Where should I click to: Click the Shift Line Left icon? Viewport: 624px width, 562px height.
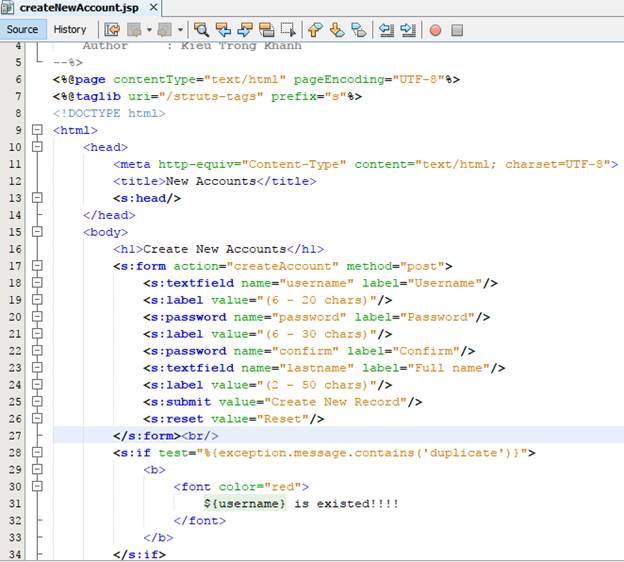click(x=386, y=30)
